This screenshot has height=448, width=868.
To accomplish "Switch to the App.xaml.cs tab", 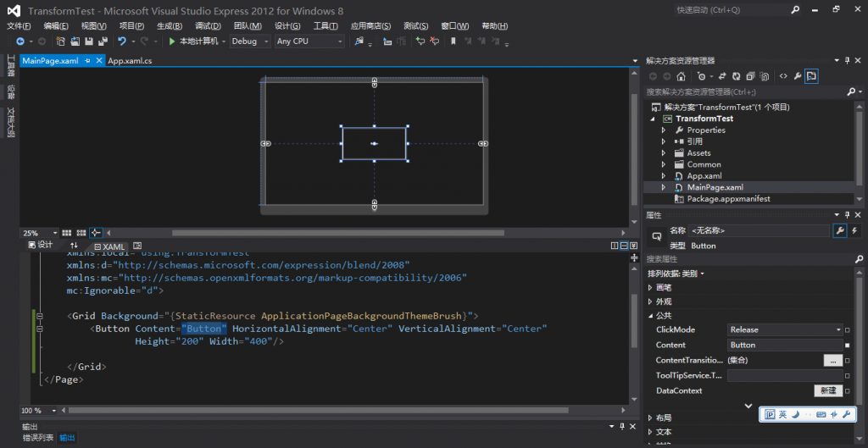I will [x=130, y=61].
